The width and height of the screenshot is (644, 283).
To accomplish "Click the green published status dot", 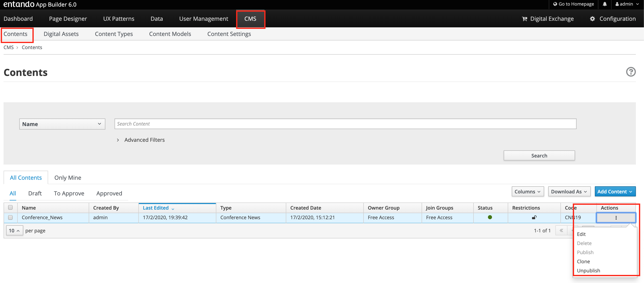I will pos(490,217).
